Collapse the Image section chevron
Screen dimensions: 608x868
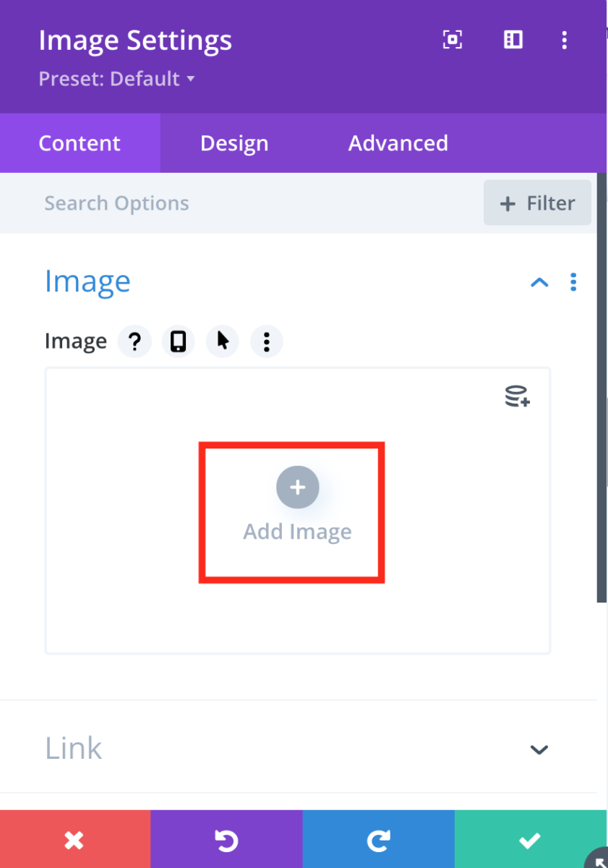tap(539, 282)
